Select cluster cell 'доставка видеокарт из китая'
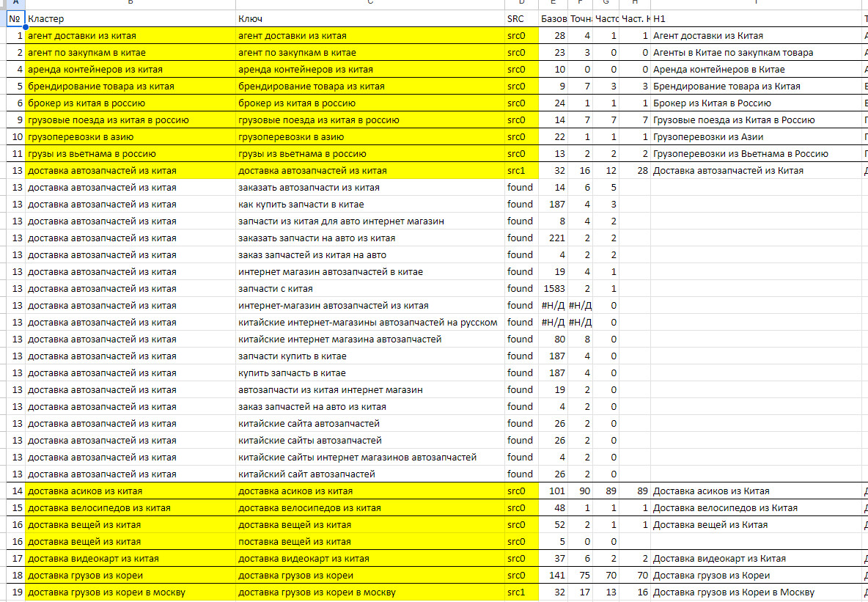868x602 pixels. (130, 559)
